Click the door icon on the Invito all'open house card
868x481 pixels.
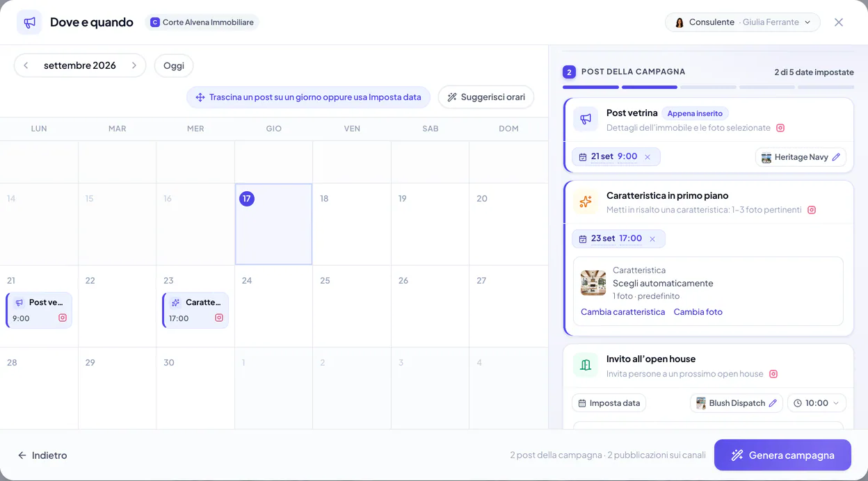[x=586, y=365]
